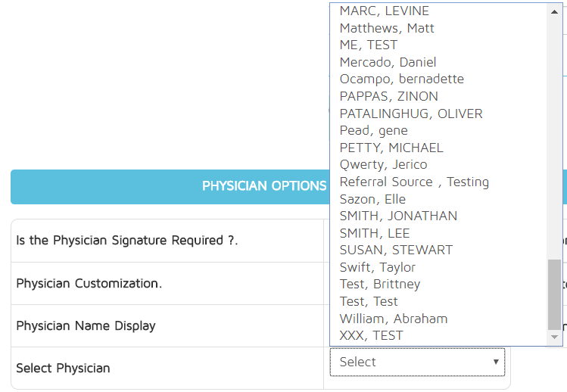Select PAPPAS, ZINON physician
Viewport: 567px width, 392px height.
click(388, 96)
